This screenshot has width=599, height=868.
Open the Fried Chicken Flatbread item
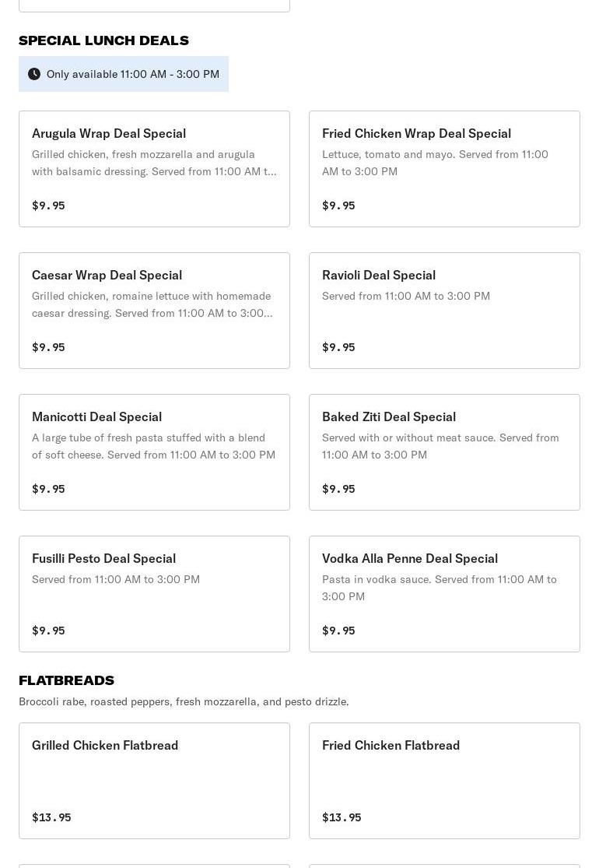click(x=444, y=781)
